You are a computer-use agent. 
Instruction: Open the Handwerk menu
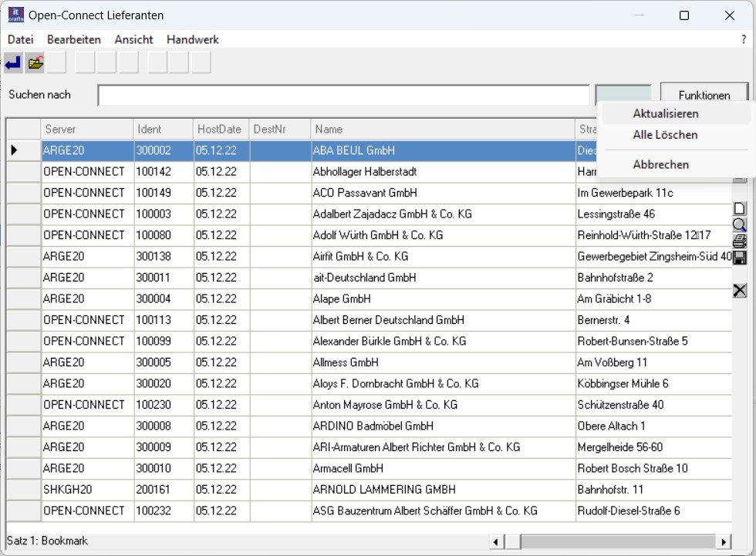(x=193, y=39)
